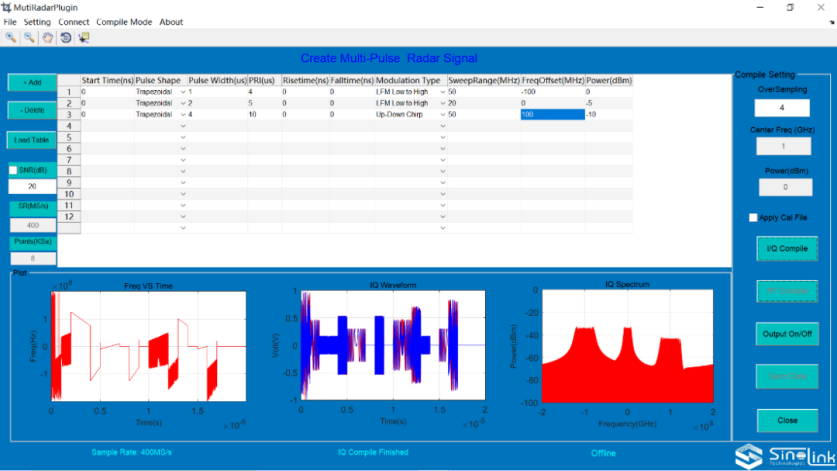
Task: Toggle the Apply Cal File checkbox
Action: 754,217
